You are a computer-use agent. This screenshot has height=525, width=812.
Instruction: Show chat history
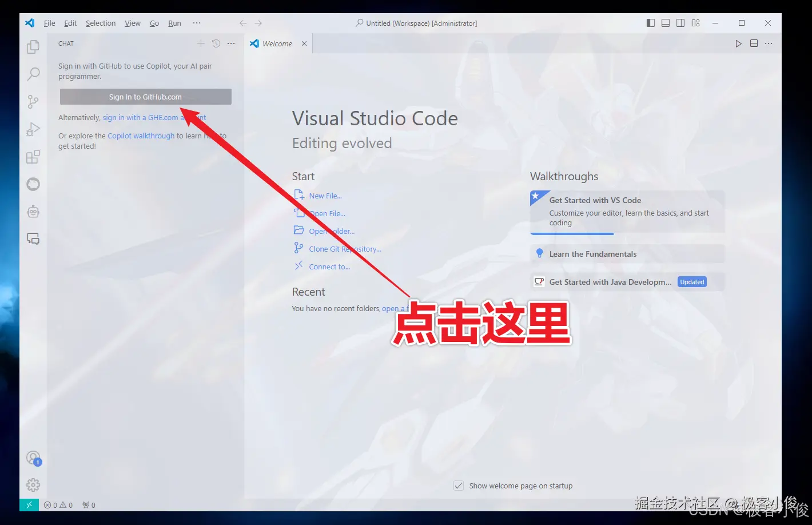click(x=216, y=43)
